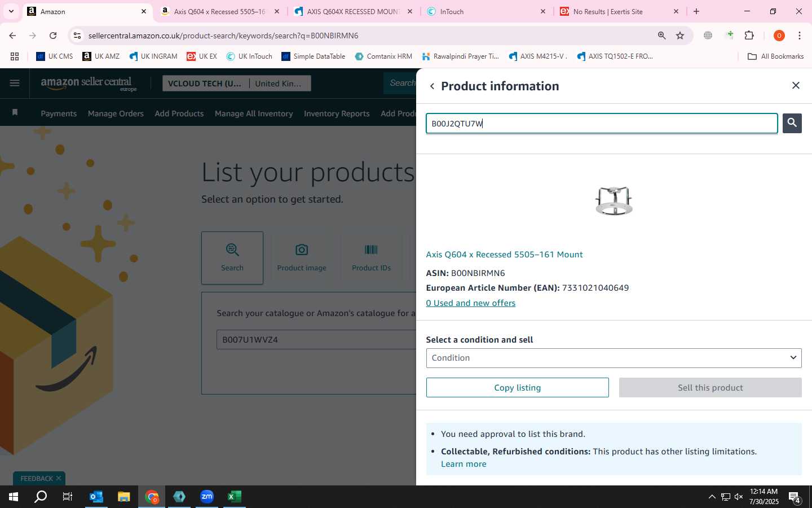This screenshot has width=812, height=508.
Task: Open Excel from the taskbar
Action: click(235, 497)
